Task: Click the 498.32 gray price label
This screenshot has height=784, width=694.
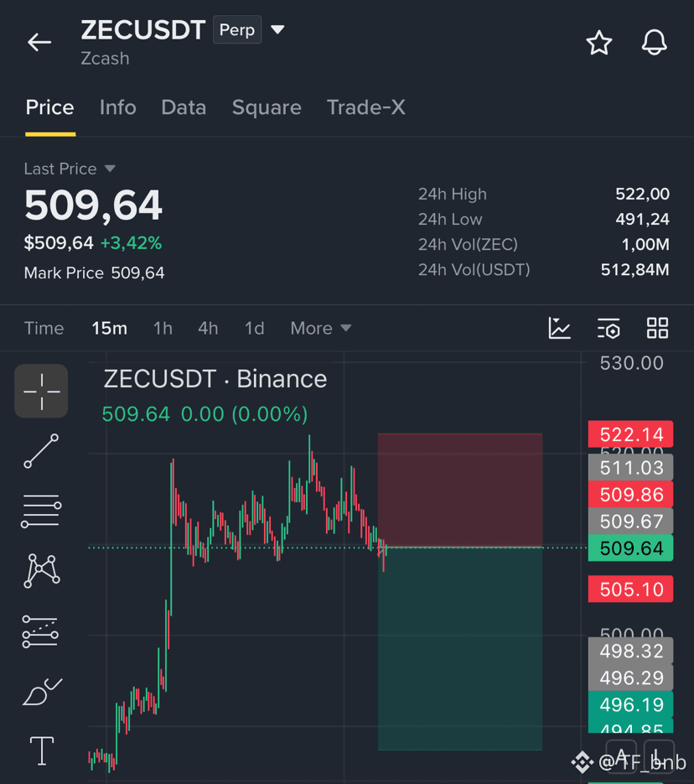Action: (x=630, y=651)
